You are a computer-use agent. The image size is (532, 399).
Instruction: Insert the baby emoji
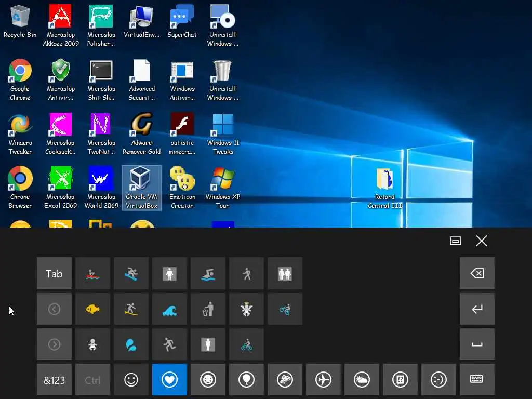[92, 344]
